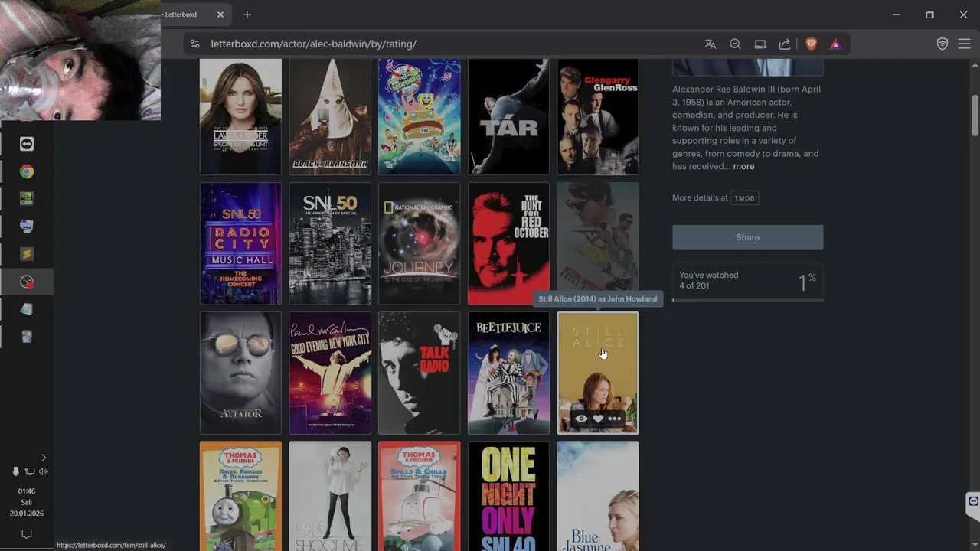Like Still Alice with the heart icon
This screenshot has width=980, height=551.
pyautogui.click(x=598, y=419)
